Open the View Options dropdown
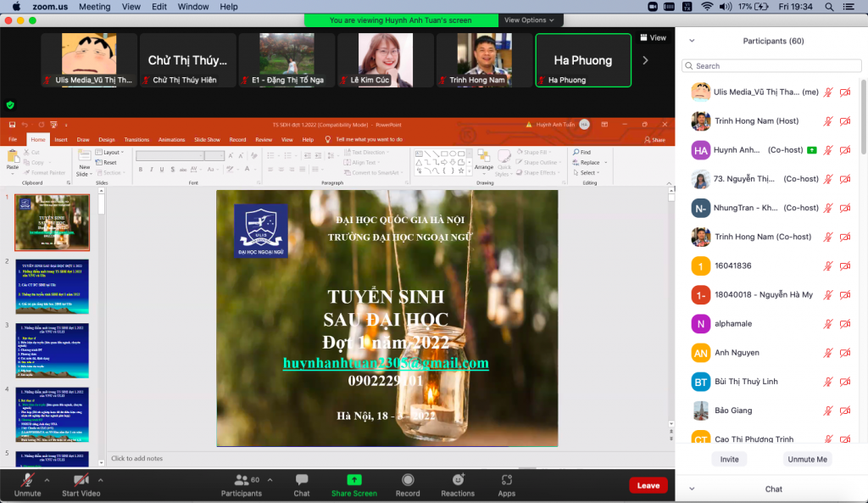 529,20
